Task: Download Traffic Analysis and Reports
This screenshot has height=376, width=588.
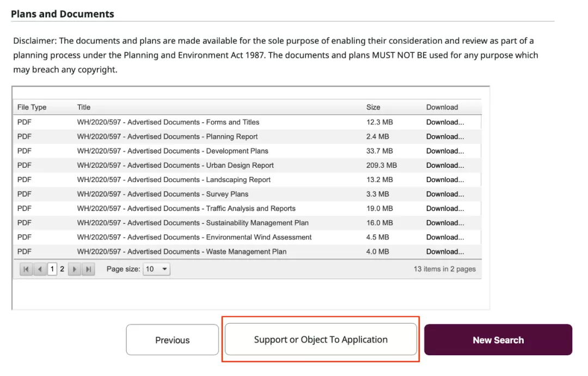Action: point(445,209)
